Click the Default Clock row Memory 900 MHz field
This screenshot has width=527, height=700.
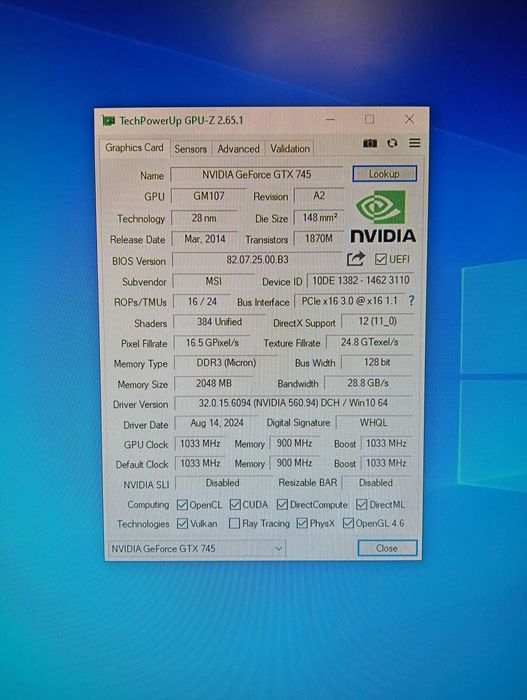coord(294,463)
